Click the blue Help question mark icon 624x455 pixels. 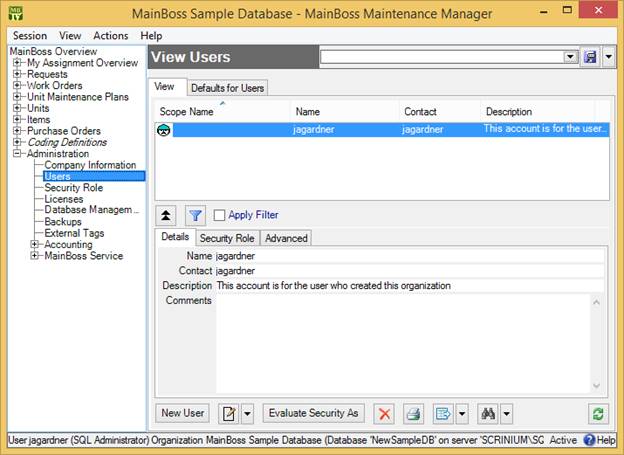click(589, 440)
